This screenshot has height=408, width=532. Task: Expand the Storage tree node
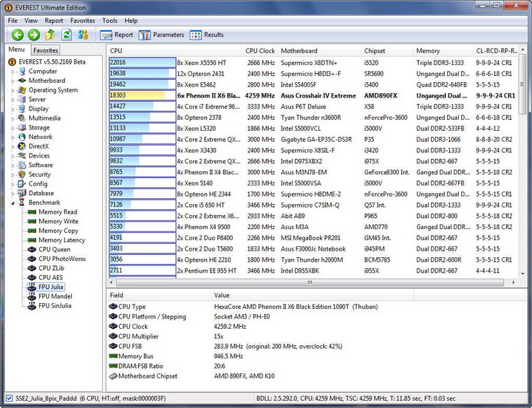[x=13, y=128]
